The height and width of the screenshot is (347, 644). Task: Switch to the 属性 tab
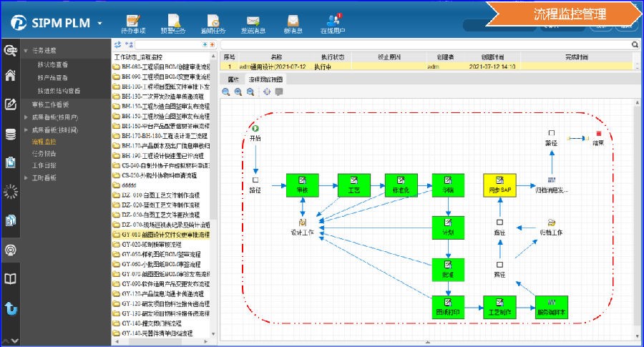[x=233, y=79]
